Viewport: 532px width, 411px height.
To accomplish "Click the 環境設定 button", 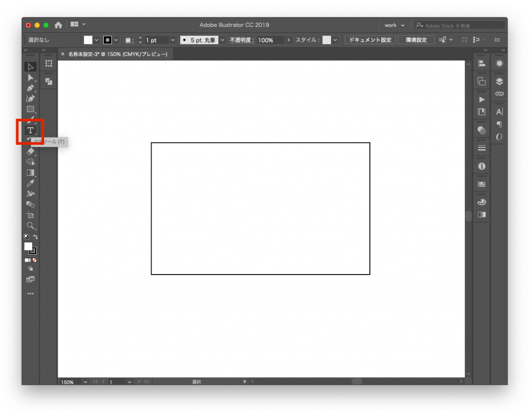I will [x=416, y=40].
